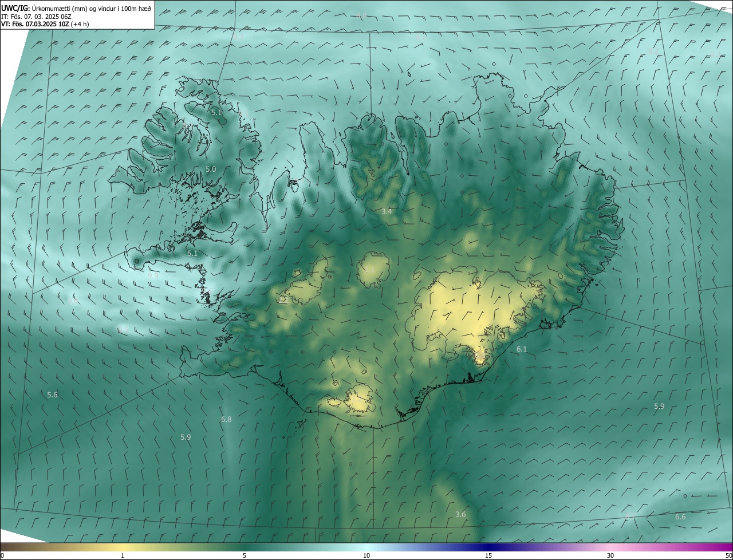This screenshot has height=560, width=733.
Task: Click the color scale tick label 15
Action: coord(488,555)
